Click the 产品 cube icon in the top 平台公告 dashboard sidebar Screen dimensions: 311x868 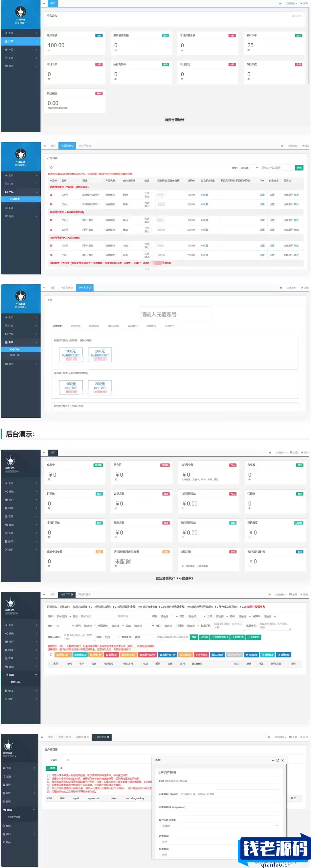coord(6,50)
